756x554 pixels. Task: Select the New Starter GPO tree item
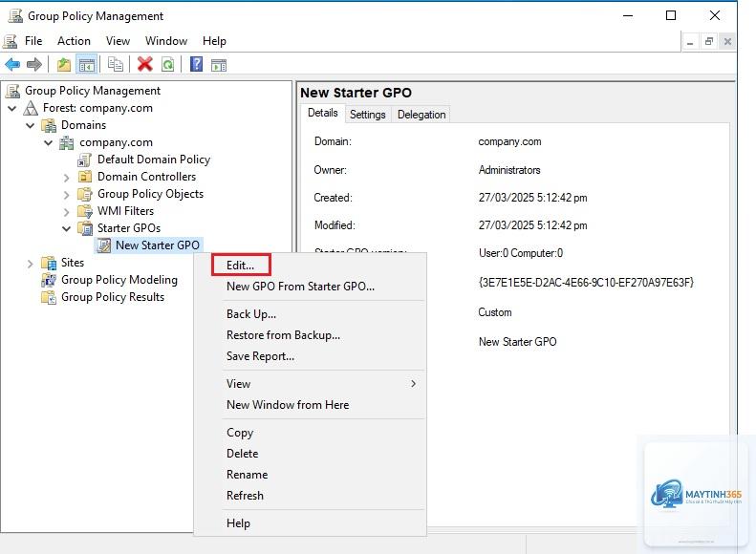pyautogui.click(x=157, y=245)
